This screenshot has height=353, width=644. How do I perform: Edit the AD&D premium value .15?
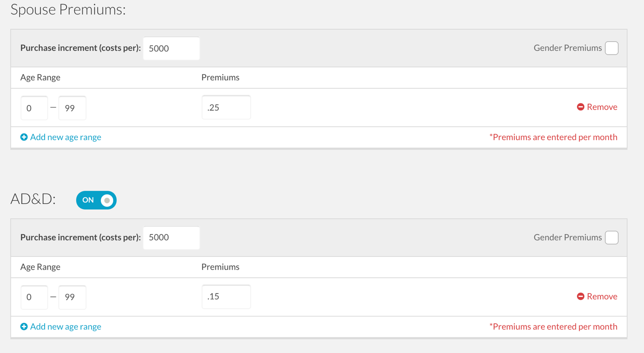pos(226,297)
